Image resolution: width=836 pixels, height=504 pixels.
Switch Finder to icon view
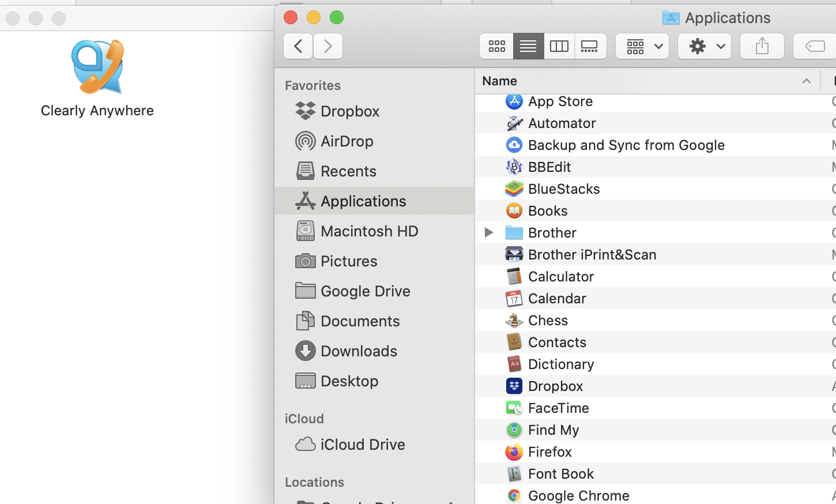point(496,46)
